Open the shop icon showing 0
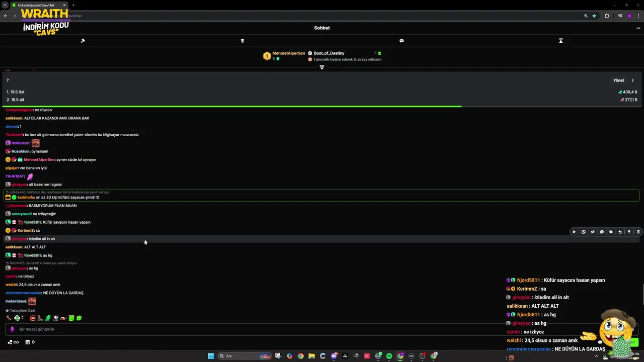The image size is (644, 362). [x=30, y=342]
